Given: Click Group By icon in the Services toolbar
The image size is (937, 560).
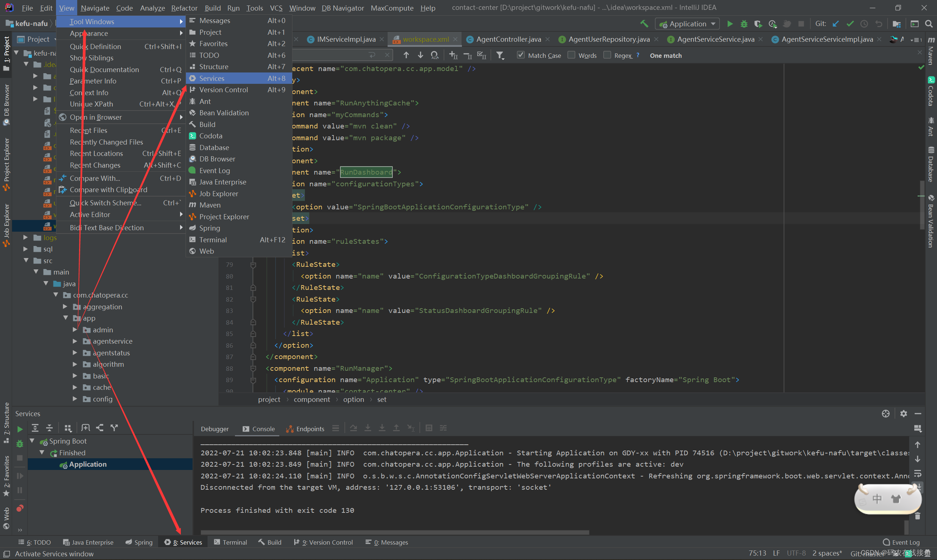Looking at the screenshot, I should (68, 428).
